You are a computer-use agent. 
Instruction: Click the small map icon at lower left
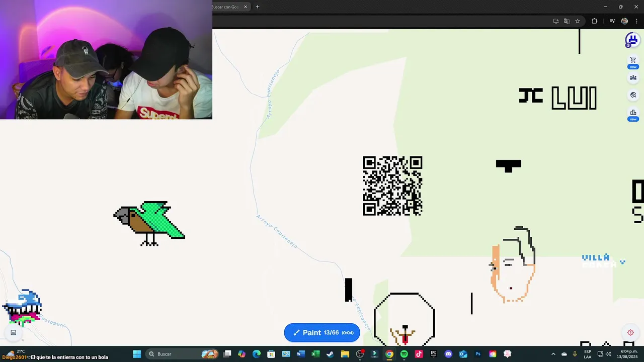click(14, 332)
